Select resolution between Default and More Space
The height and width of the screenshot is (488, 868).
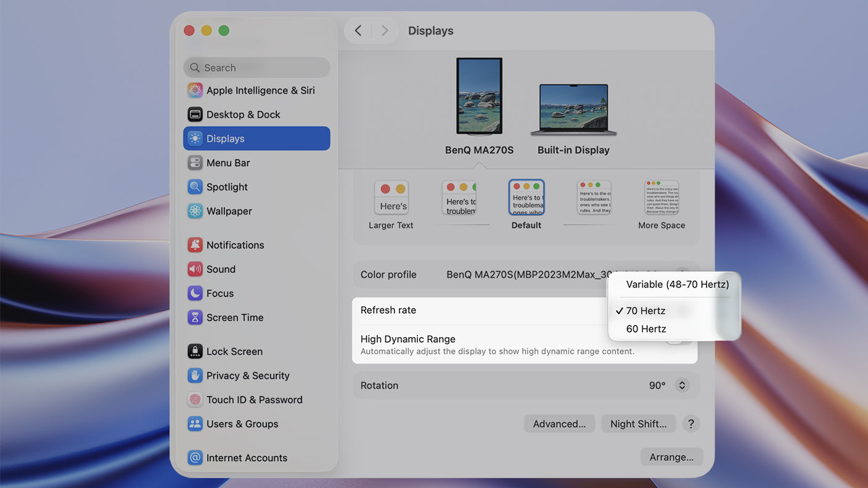point(594,198)
